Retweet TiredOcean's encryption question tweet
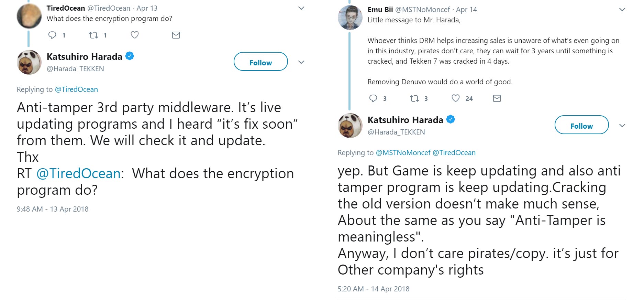 pyautogui.click(x=93, y=35)
